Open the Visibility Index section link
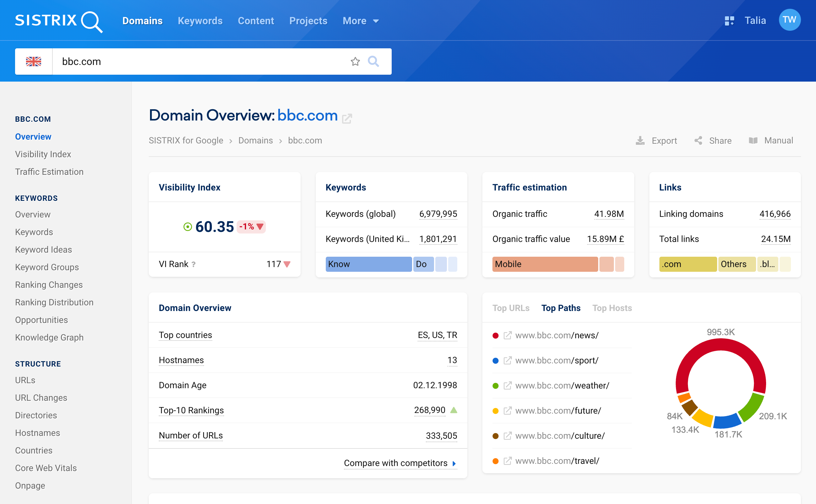Screen dimensions: 816x504 (43, 154)
